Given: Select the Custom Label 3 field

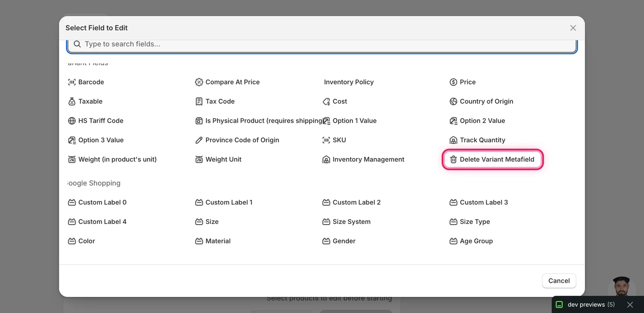Looking at the screenshot, I should [479, 203].
